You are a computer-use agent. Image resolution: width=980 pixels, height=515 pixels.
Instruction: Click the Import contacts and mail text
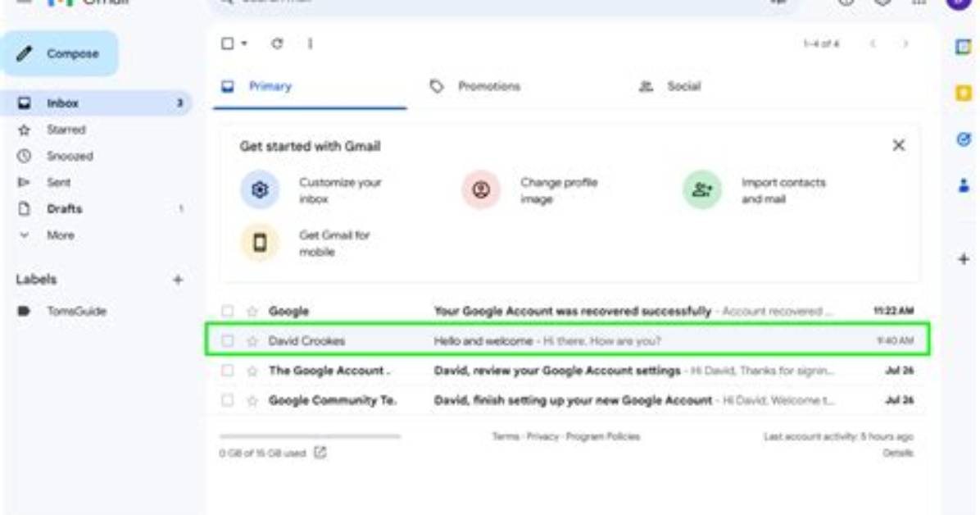[783, 190]
